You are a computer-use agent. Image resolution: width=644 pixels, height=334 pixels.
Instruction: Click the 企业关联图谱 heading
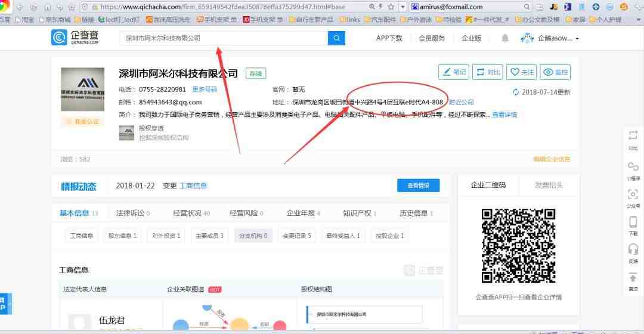pos(185,289)
